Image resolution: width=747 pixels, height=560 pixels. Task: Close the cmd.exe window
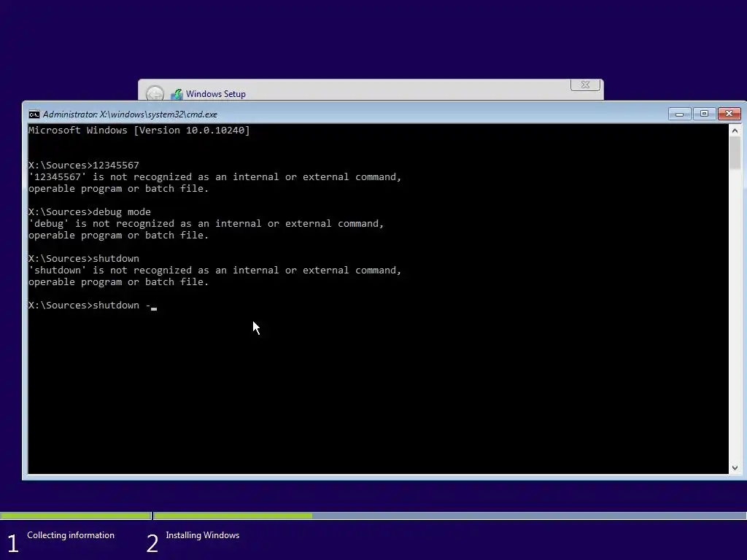click(x=729, y=114)
